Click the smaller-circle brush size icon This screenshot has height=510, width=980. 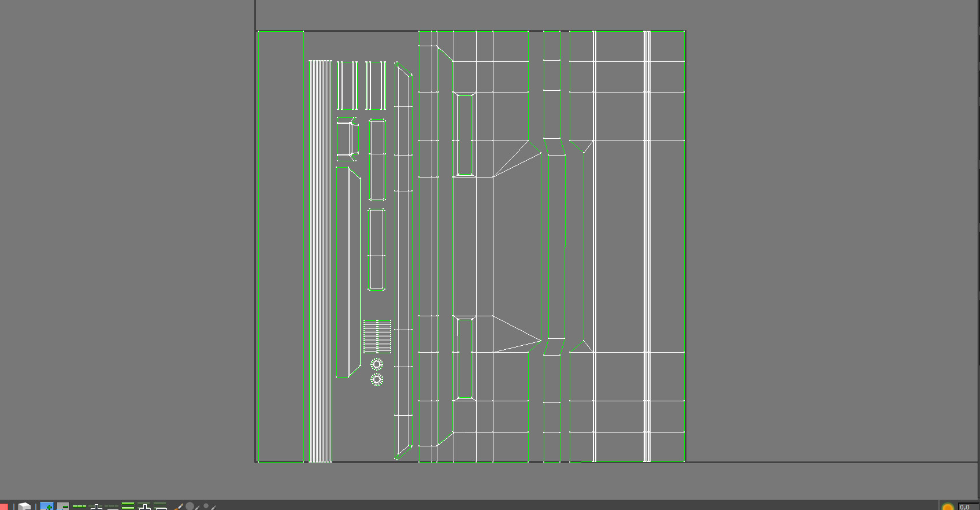209,507
